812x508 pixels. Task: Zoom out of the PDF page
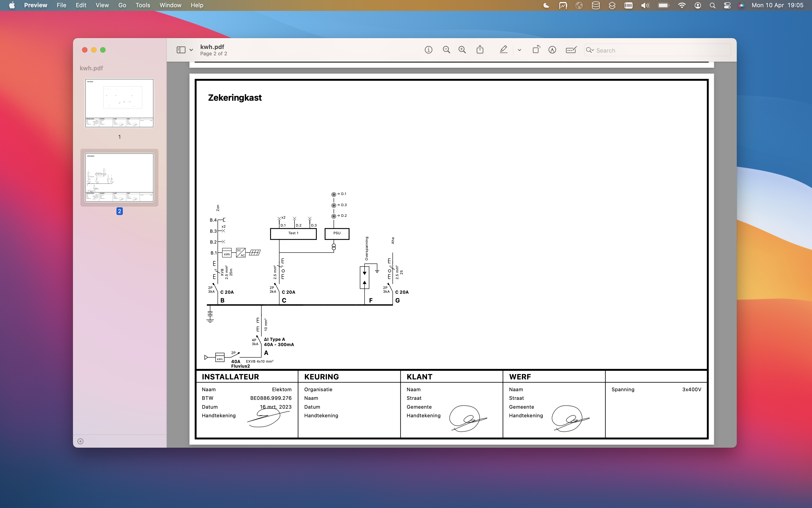(x=446, y=50)
